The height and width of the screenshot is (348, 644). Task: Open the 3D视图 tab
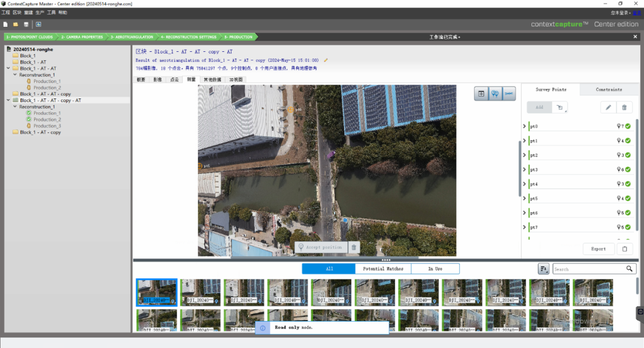coord(236,79)
